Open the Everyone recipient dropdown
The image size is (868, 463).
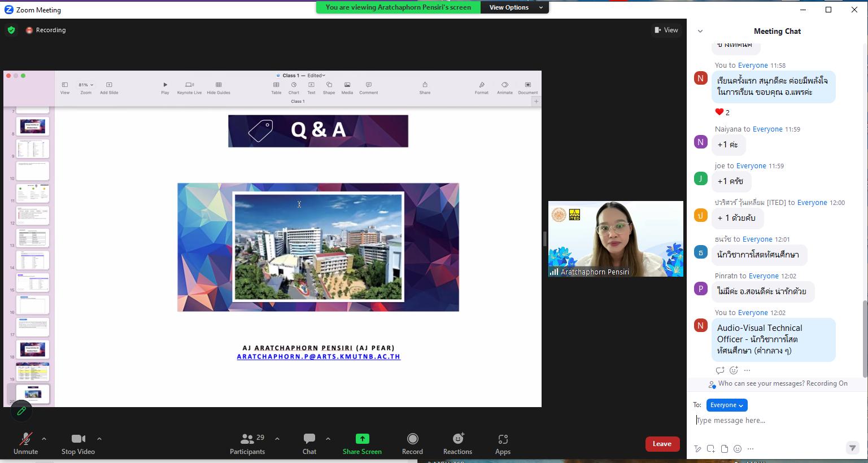point(727,405)
